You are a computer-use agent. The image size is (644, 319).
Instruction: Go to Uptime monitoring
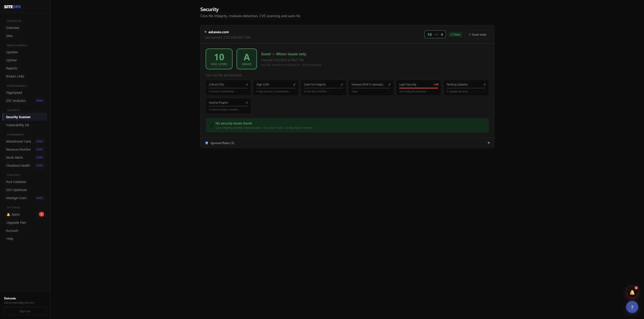(x=11, y=60)
